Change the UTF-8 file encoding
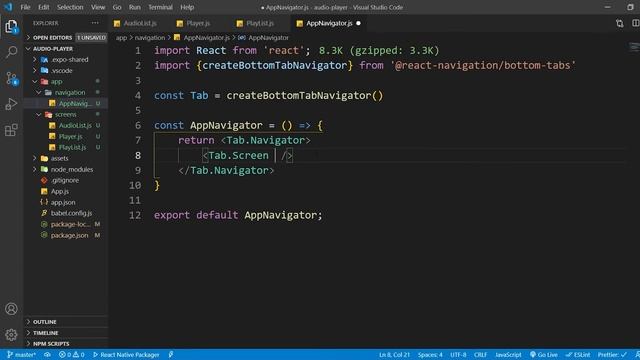The width and height of the screenshot is (640, 360). pos(458,355)
